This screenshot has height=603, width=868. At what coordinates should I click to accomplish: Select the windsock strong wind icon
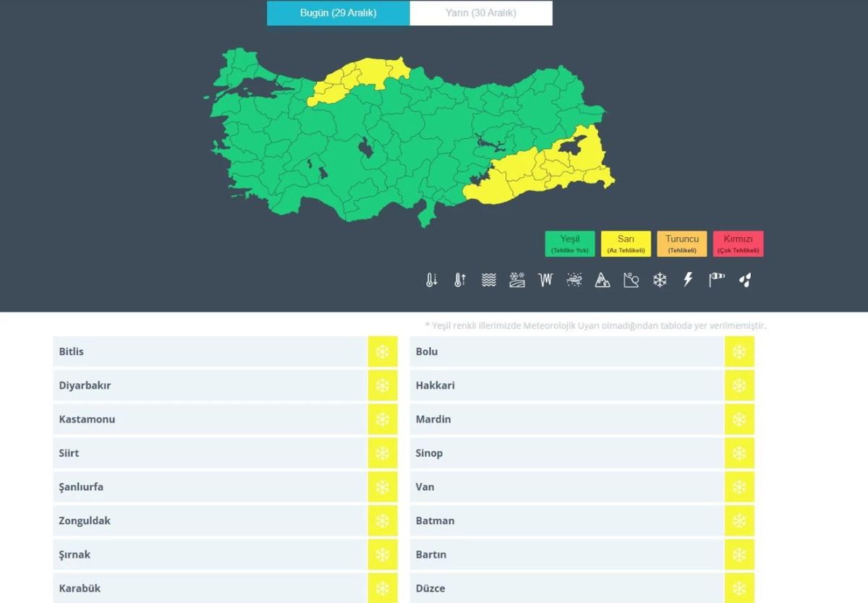[x=717, y=280]
